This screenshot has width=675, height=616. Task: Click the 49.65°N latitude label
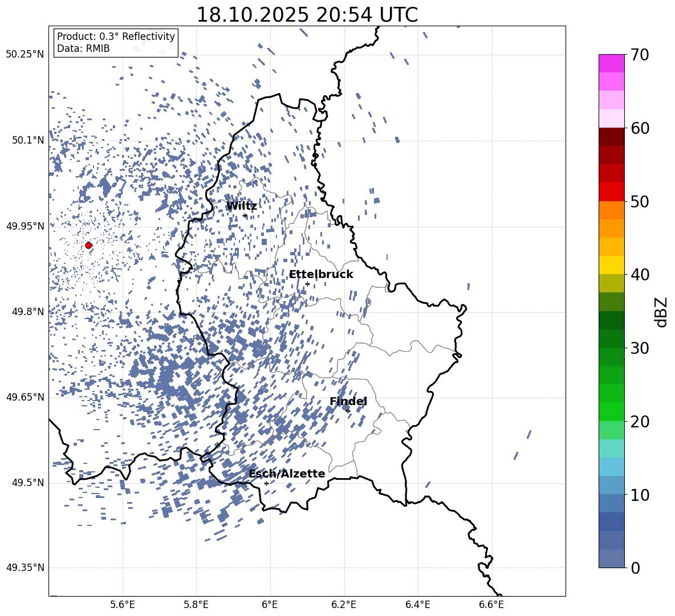click(x=25, y=397)
